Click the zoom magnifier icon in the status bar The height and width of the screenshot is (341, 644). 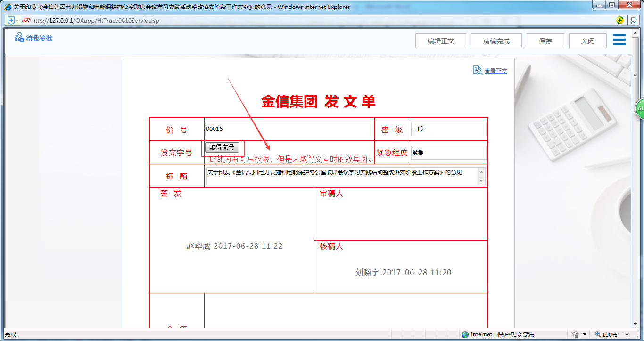[597, 334]
